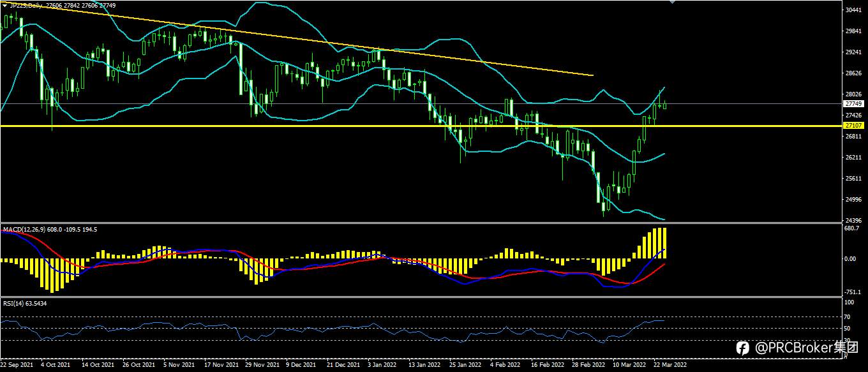Click the 4 Oct 2021 date label

click(56, 366)
